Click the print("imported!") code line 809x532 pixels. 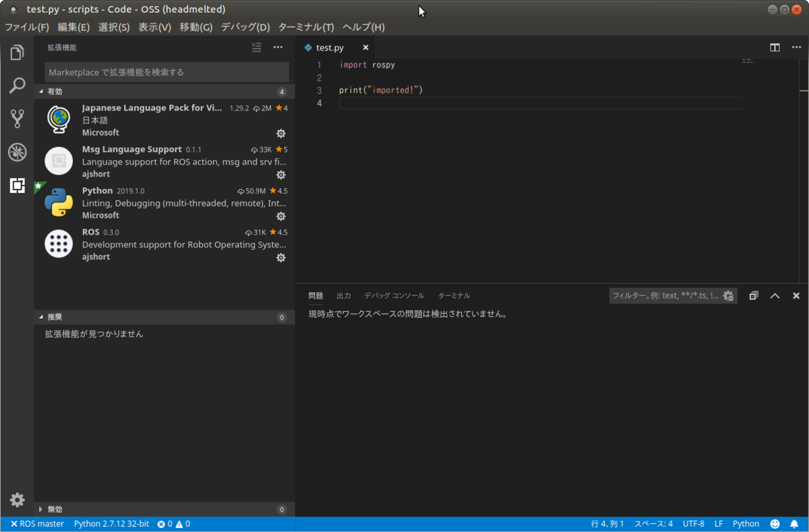380,90
